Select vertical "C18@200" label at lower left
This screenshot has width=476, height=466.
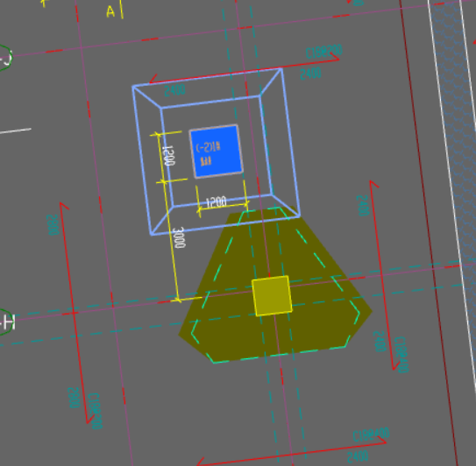pos(96,411)
